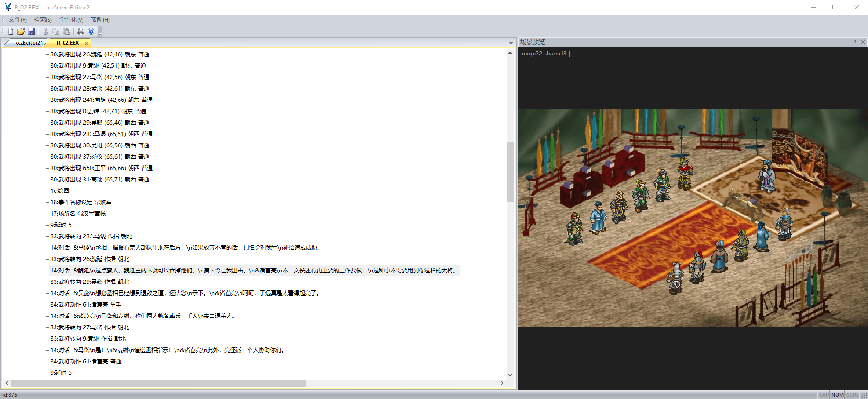Open the 文件(F) menu
The image size is (868, 399).
pyautogui.click(x=18, y=20)
